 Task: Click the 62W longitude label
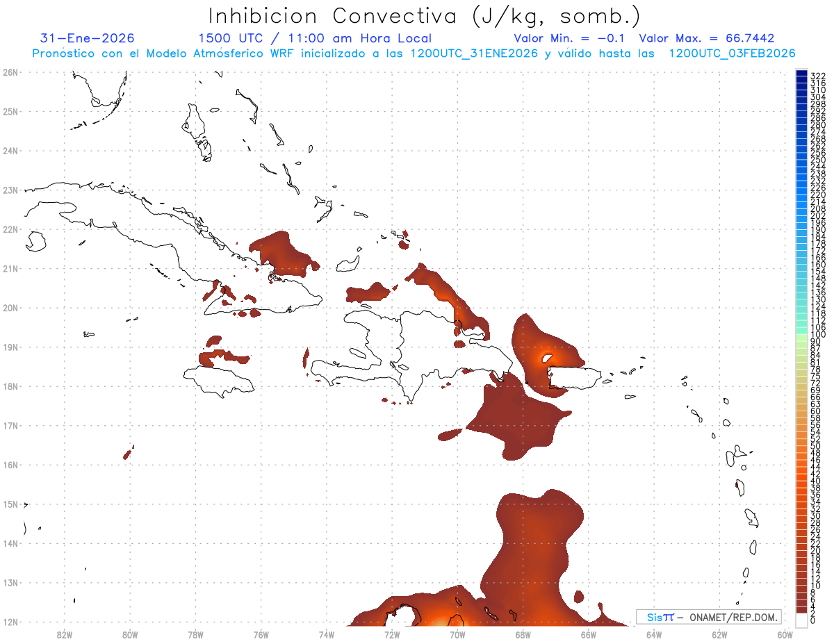[x=720, y=634]
